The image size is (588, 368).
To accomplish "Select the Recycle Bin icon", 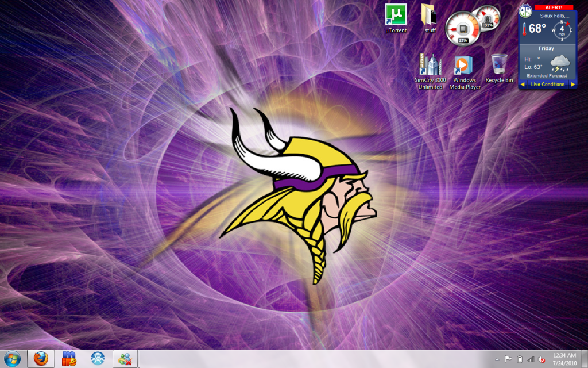I will [x=499, y=68].
